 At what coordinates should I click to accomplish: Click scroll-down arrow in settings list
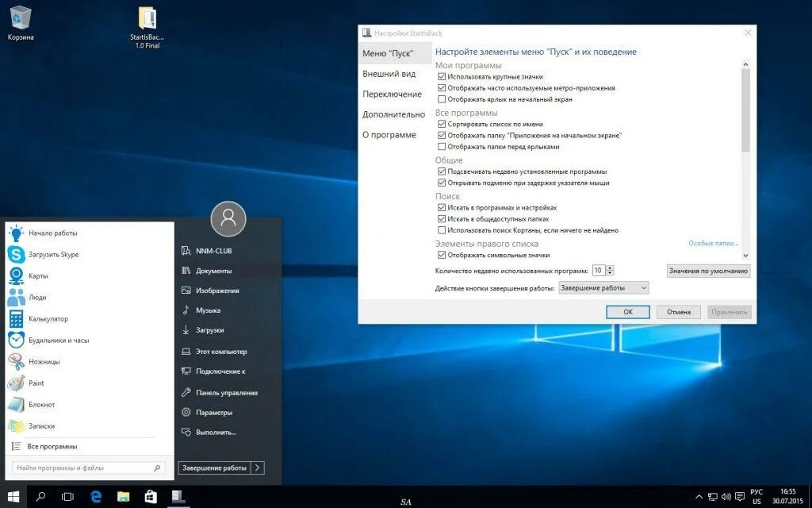click(745, 255)
